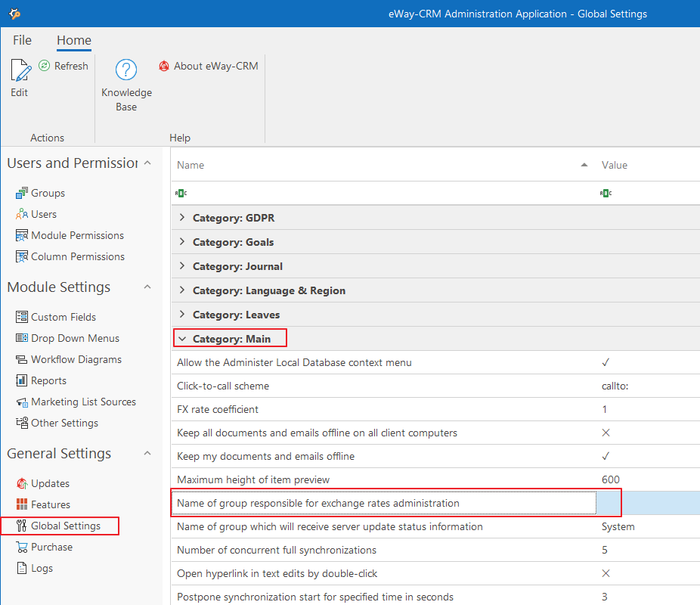The image size is (700, 605).
Task: Open Logs from General Settings
Action: [x=42, y=568]
